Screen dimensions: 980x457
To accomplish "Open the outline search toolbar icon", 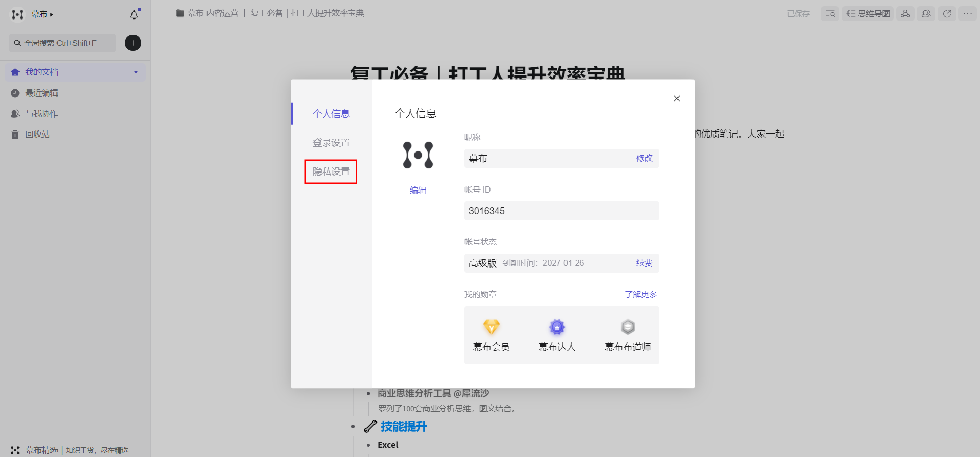I will pos(830,14).
